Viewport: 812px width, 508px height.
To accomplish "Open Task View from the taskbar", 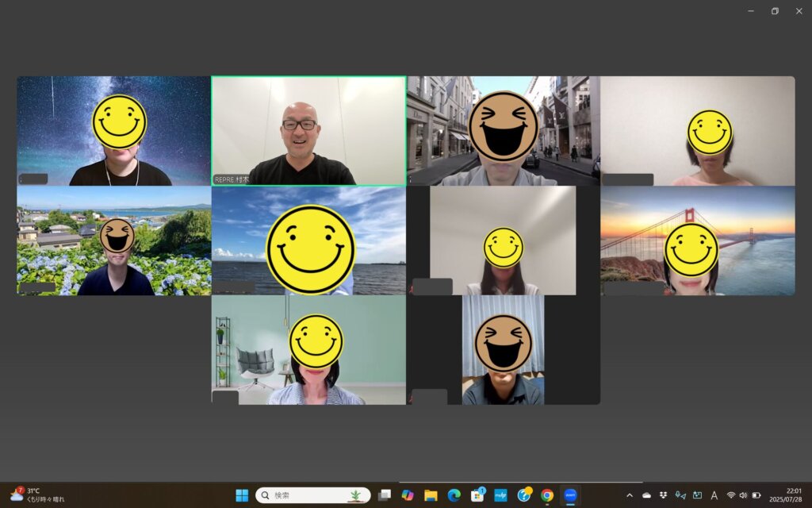I will tap(385, 495).
